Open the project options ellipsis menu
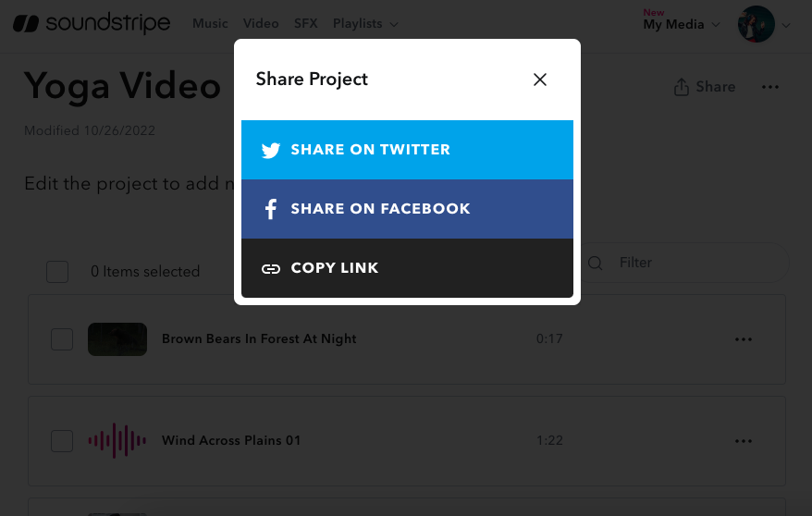 coord(769,87)
